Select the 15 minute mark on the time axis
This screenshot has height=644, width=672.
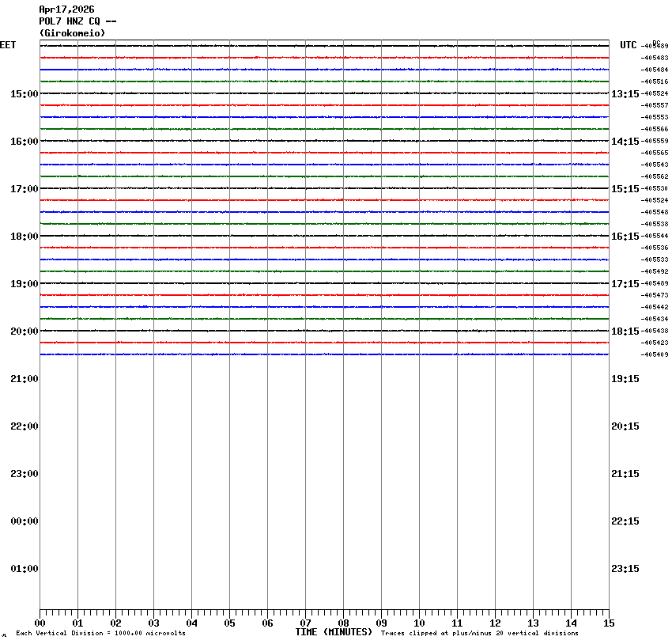click(x=609, y=623)
